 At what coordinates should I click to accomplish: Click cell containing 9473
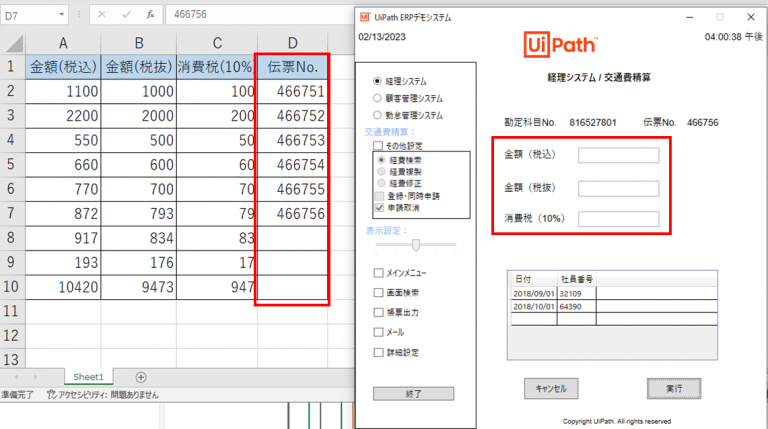(139, 287)
